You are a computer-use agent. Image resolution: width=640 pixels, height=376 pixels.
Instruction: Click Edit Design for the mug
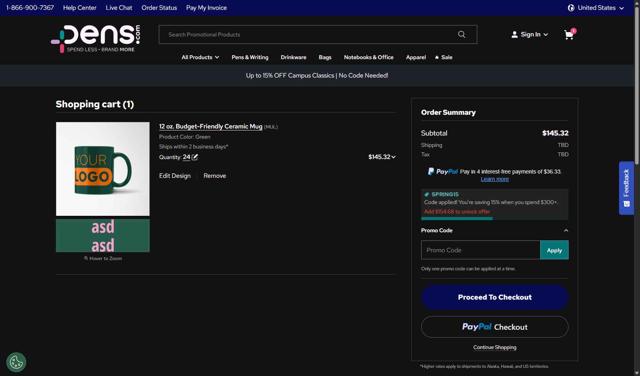click(x=175, y=176)
